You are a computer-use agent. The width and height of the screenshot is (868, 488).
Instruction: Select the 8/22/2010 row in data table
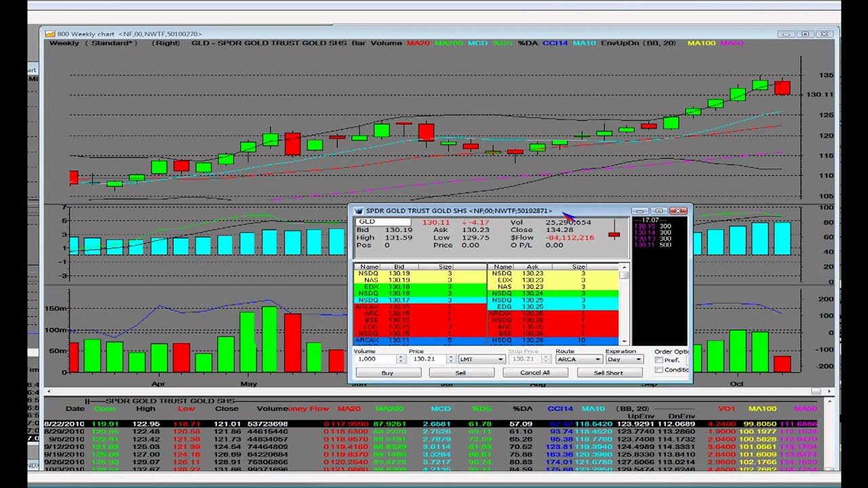[x=431, y=424]
